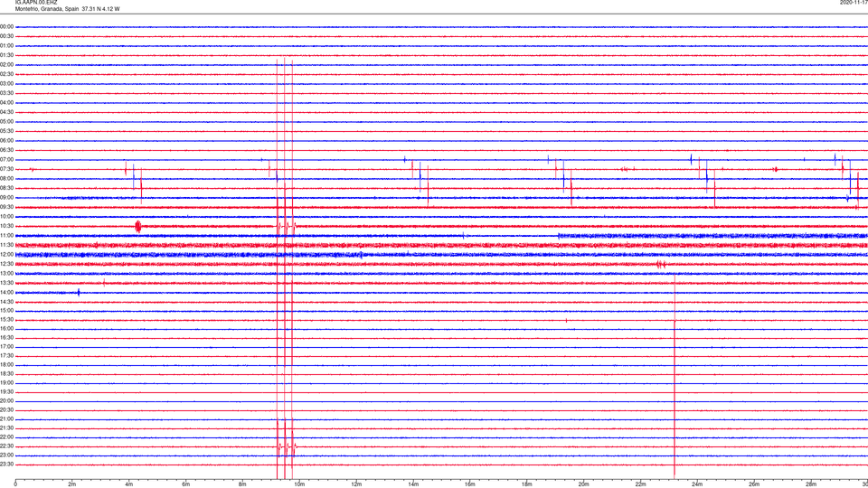Click the small blue event on the 14:00 trace
Viewport: 868px width, 488px height.
79,293
